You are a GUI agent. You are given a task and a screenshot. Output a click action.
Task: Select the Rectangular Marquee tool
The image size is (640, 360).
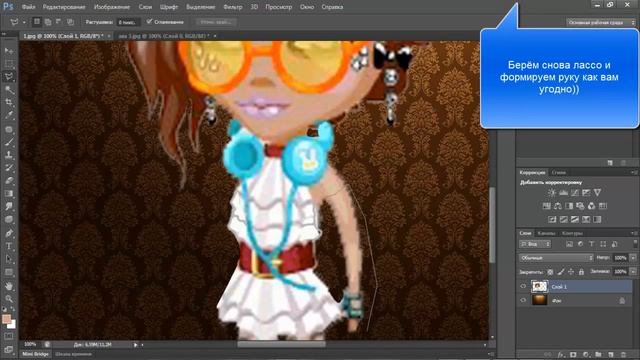click(9, 64)
